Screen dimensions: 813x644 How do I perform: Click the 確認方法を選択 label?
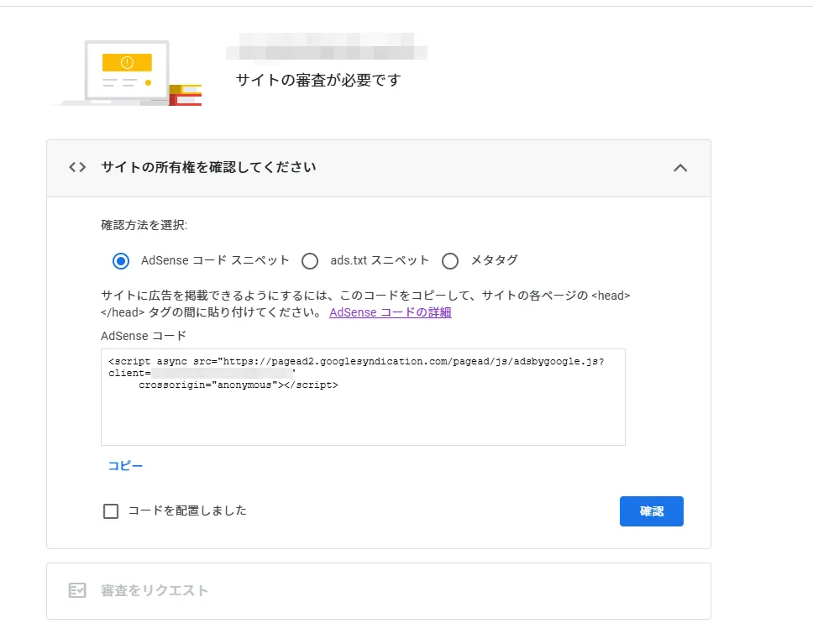pos(144,225)
